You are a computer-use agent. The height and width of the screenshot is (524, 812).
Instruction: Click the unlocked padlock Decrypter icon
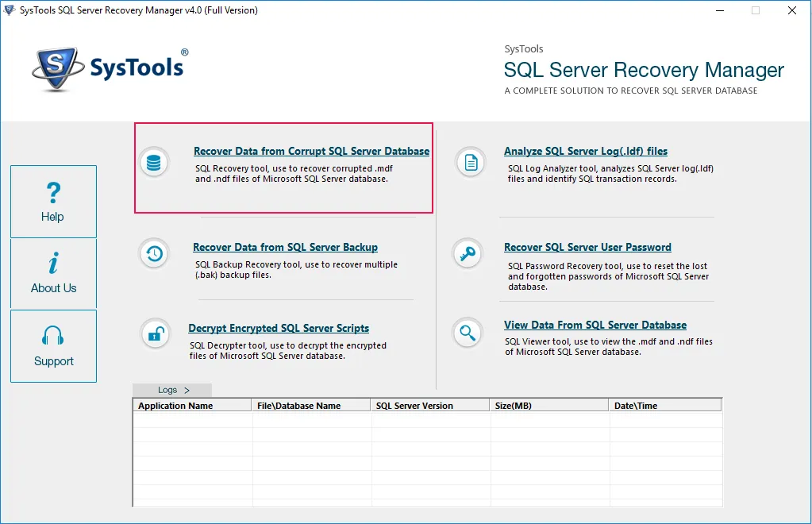click(155, 333)
